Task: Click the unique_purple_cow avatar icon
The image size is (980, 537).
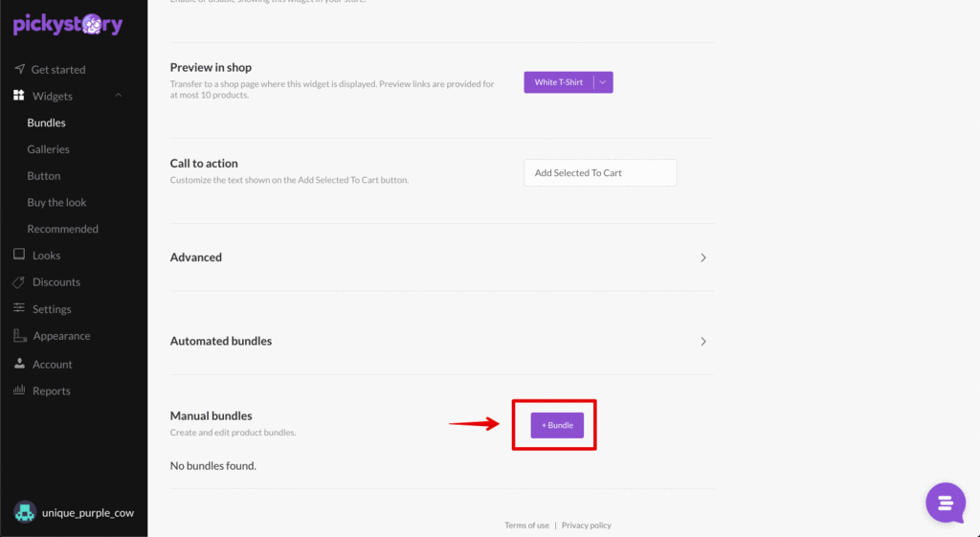Action: tap(25, 512)
